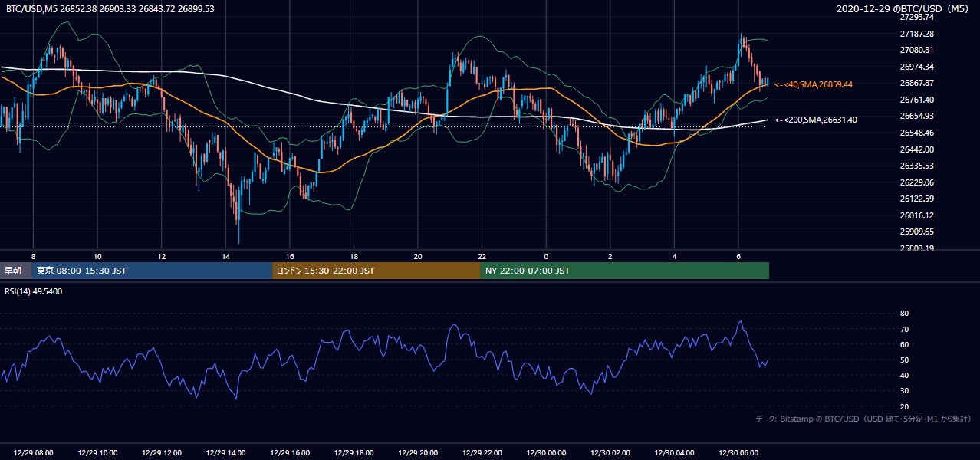Select the ロンドン 15:30-22:00 JST session bar
This screenshot has width=980, height=460.
377,271
